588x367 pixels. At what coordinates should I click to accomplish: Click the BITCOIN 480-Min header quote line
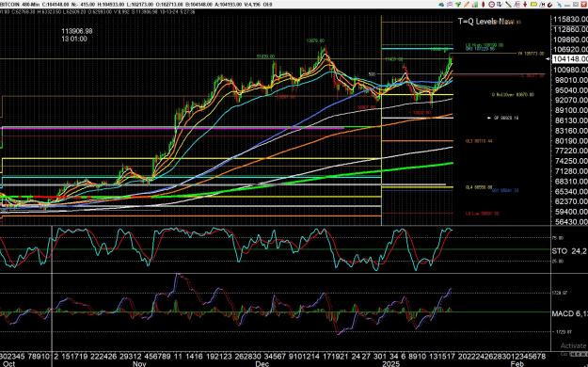click(x=135, y=5)
